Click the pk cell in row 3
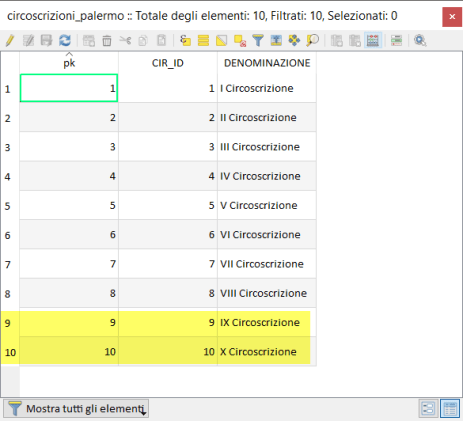Viewport: 463px width, 421px height. [69, 147]
